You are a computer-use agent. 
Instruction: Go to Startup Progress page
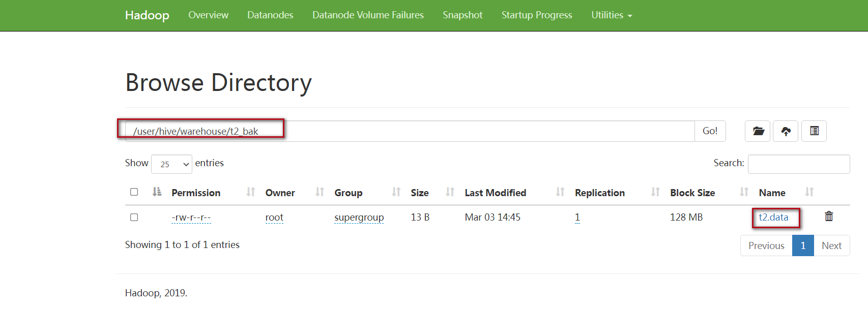[537, 15]
